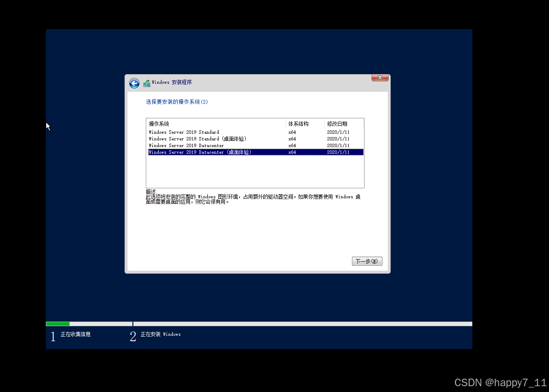
Task: Close the Windows Setup dialog
Action: [380, 78]
